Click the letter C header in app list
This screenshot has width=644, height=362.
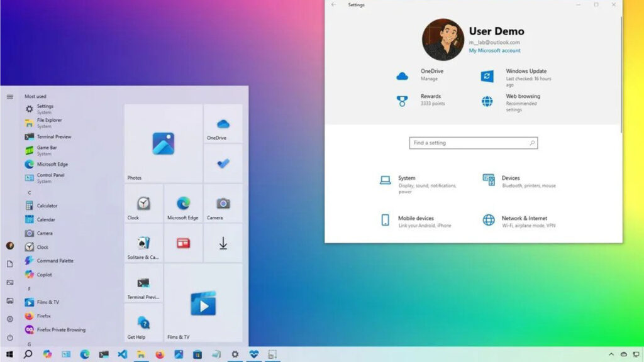coord(30,192)
